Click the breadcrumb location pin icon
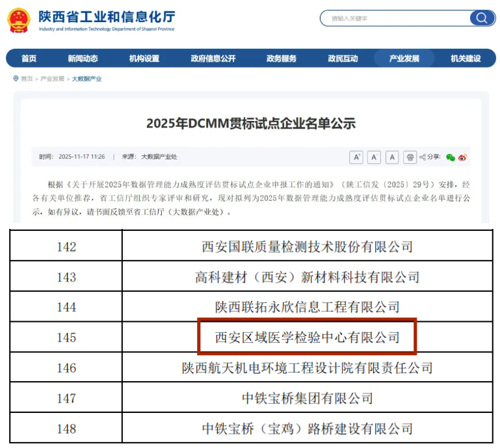500x448 pixels. click(16, 79)
